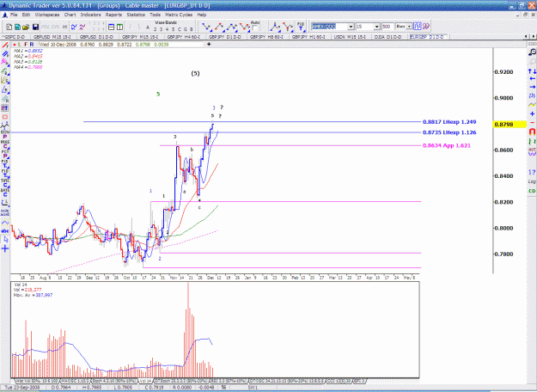Click the red magnet icon on right
Image resolution: width=537 pixels, height=392 pixels.
532,132
